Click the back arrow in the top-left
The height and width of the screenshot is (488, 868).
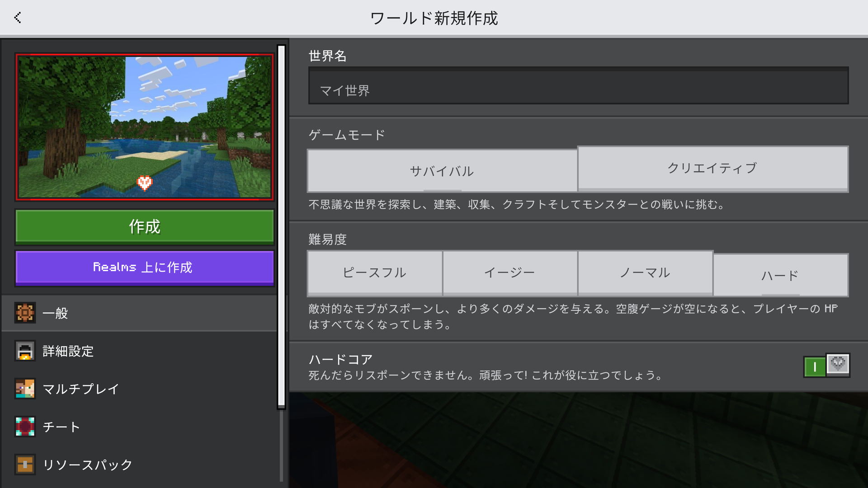pyautogui.click(x=17, y=17)
